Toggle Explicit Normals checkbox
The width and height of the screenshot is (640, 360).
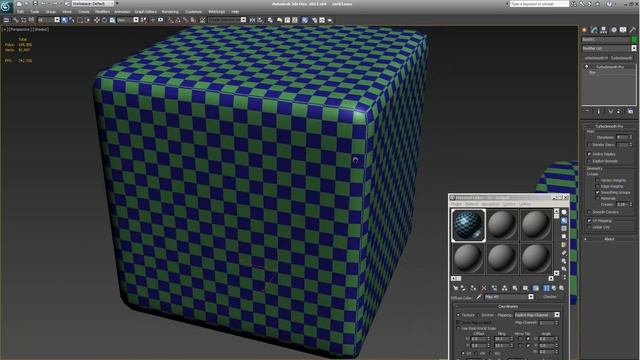click(589, 161)
